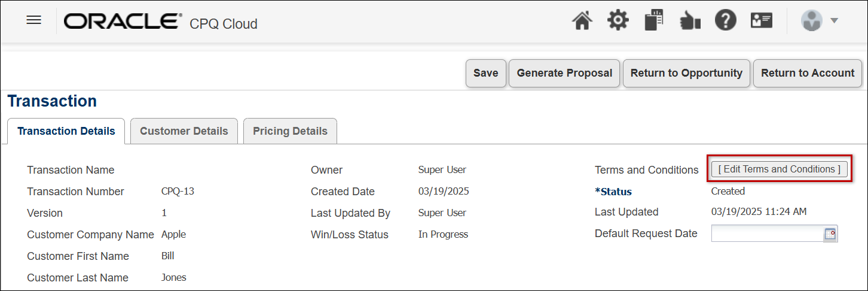Screen dimensions: 868x291
Task: Switch to the Customer Details tab
Action: pyautogui.click(x=184, y=131)
